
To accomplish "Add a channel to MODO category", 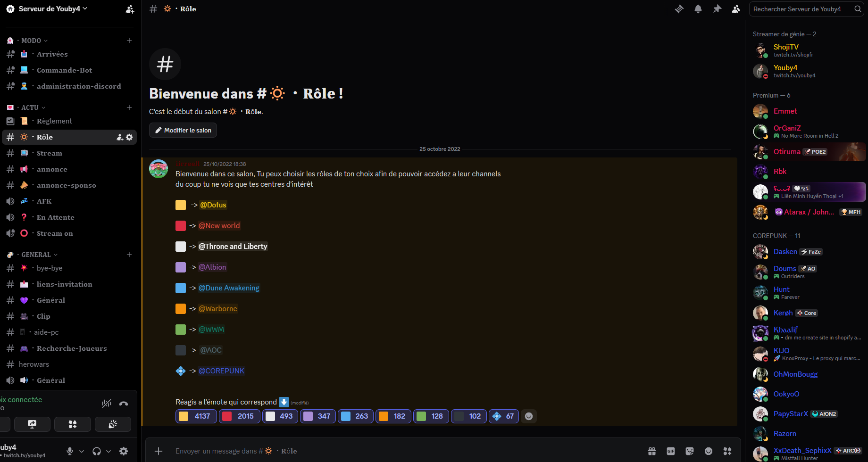I will click(129, 41).
